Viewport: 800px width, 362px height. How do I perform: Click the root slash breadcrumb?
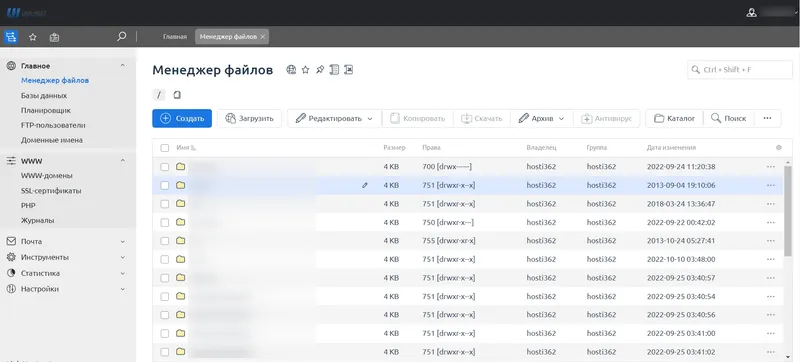tap(159, 95)
